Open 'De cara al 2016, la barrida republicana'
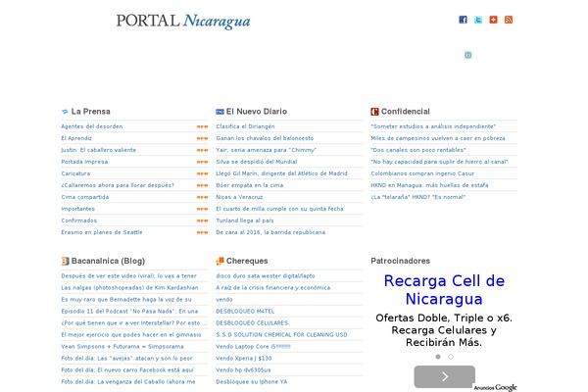The height and width of the screenshot is (392, 588). pos(270,232)
